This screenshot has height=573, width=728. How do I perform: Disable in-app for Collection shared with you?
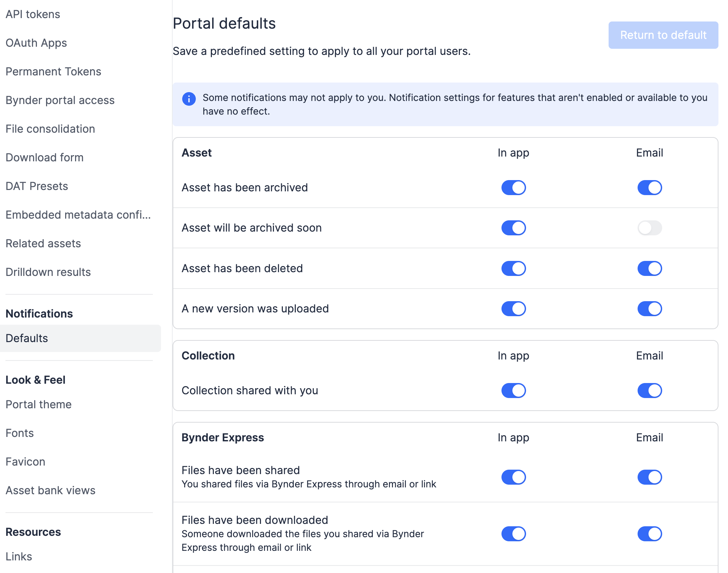click(x=513, y=391)
